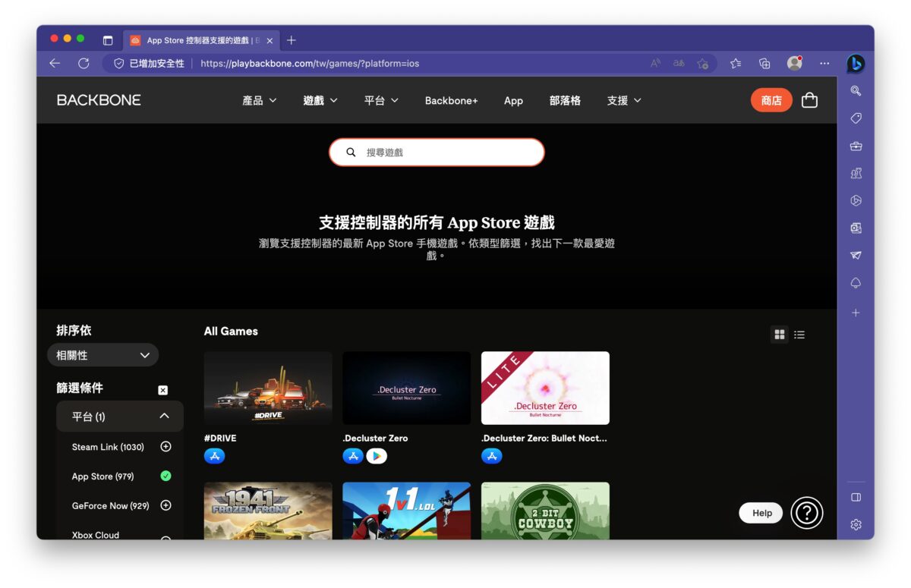911x588 pixels.
Task: Open the 1v1.LOL game thumbnail
Action: pos(406,511)
